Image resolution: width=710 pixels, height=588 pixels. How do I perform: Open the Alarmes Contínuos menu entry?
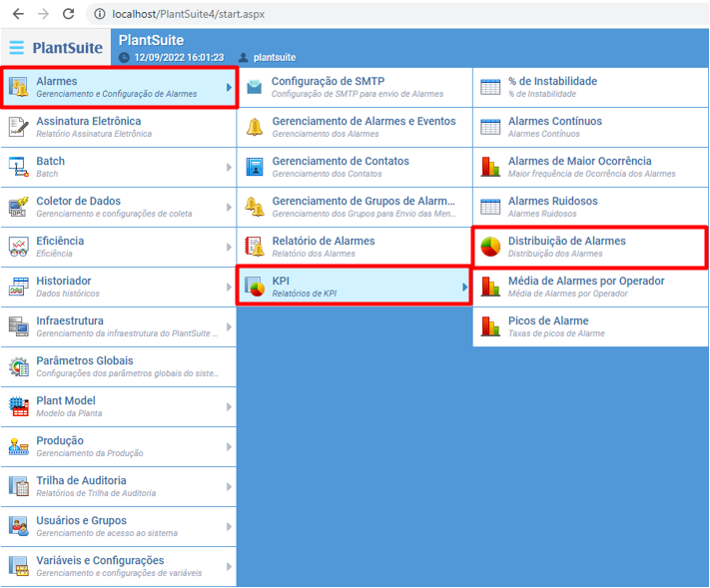(590, 127)
